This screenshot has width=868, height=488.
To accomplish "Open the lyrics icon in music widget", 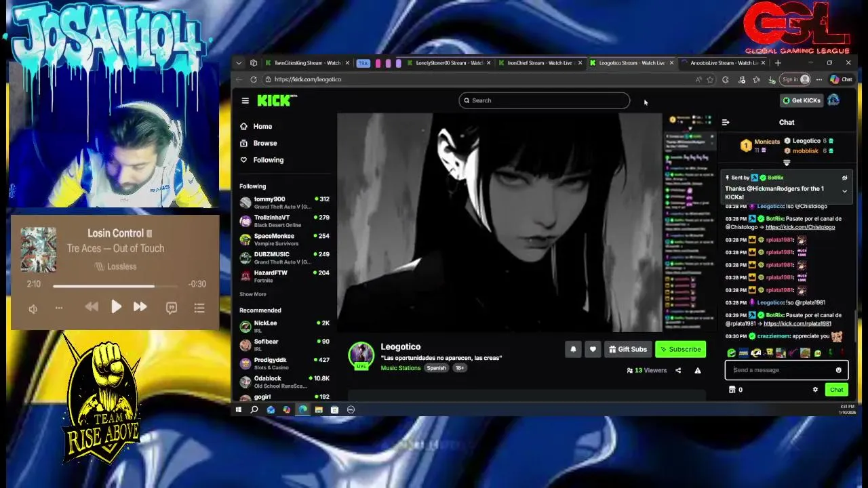I will coord(172,308).
